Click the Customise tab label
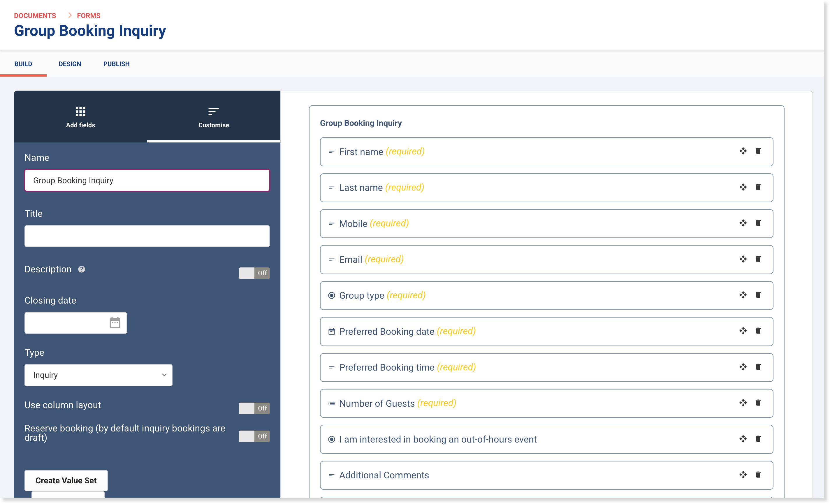Image resolution: width=830 pixels, height=504 pixels. point(214,125)
